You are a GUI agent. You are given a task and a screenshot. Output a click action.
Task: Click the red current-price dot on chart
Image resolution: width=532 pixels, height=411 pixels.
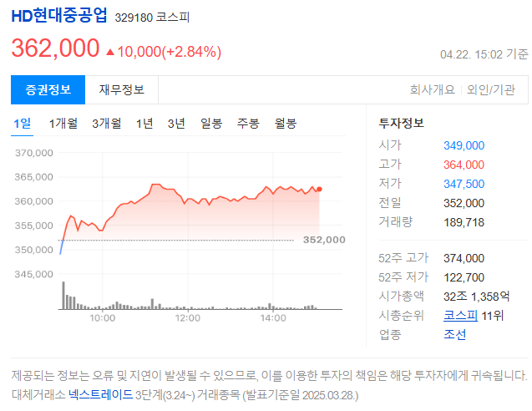point(319,189)
